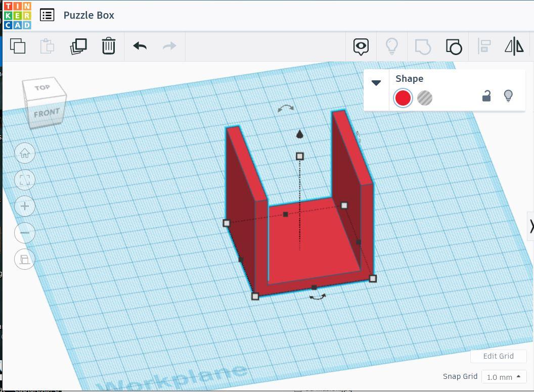Image resolution: width=534 pixels, height=392 pixels.
Task: Hide selected shape with panel lightbulb
Action: coord(508,96)
